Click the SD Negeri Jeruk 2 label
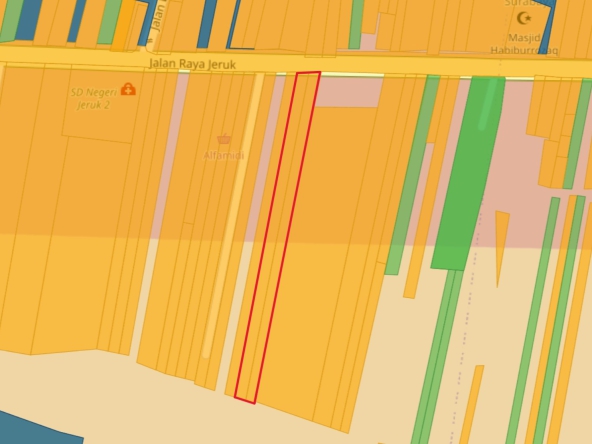 tap(94, 98)
